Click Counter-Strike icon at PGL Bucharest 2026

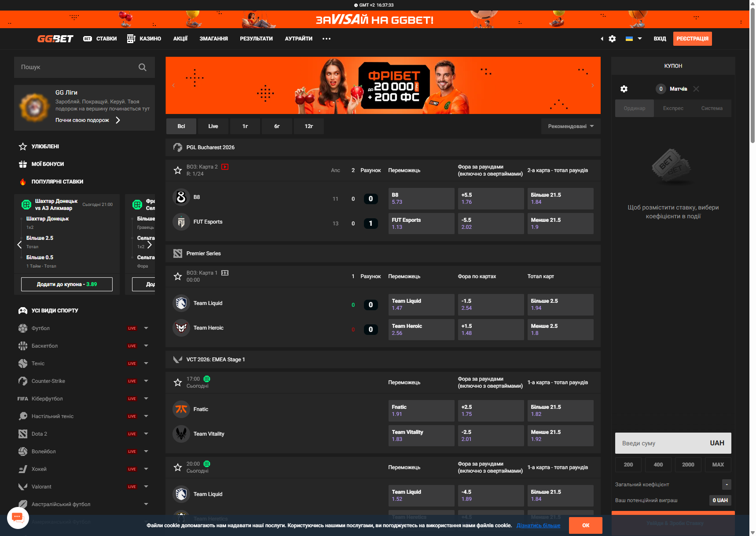point(178,147)
